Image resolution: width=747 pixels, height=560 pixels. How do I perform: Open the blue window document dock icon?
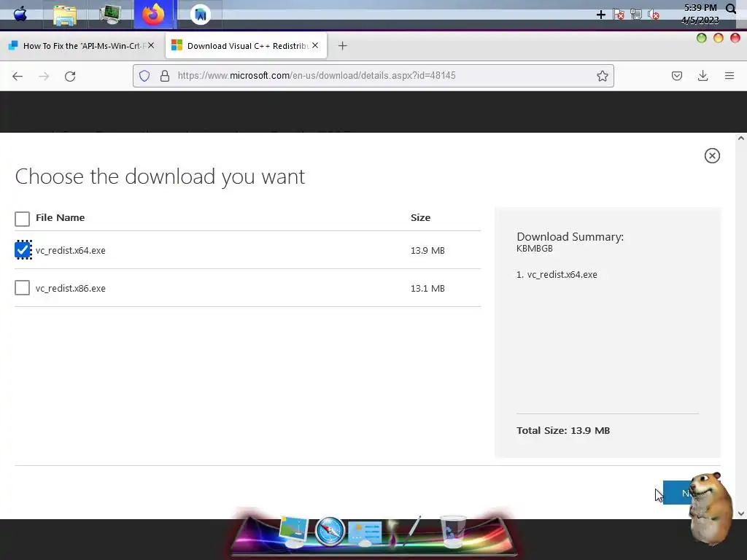365,533
